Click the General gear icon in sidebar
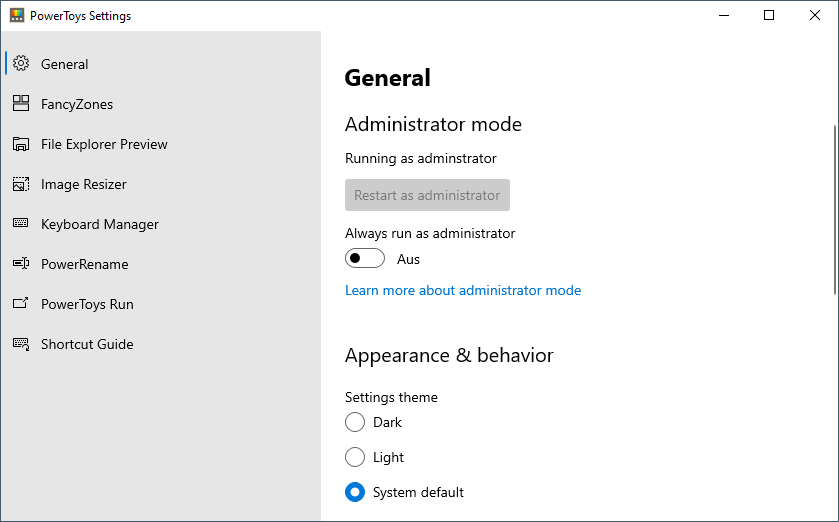839x522 pixels. pos(21,64)
